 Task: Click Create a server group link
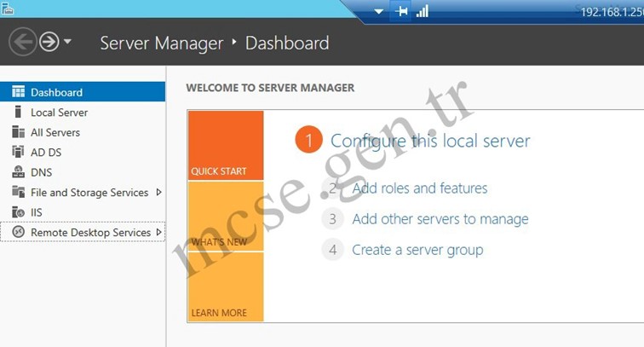tap(417, 250)
